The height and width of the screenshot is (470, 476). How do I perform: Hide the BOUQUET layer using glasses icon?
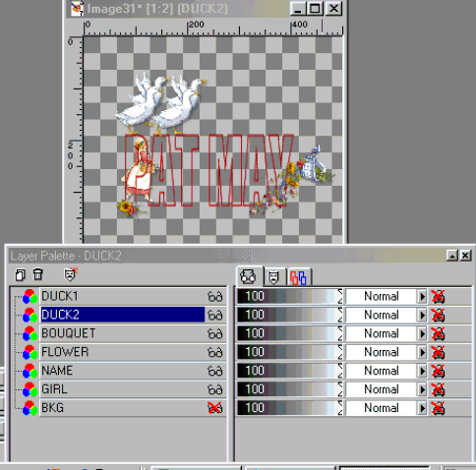point(215,333)
